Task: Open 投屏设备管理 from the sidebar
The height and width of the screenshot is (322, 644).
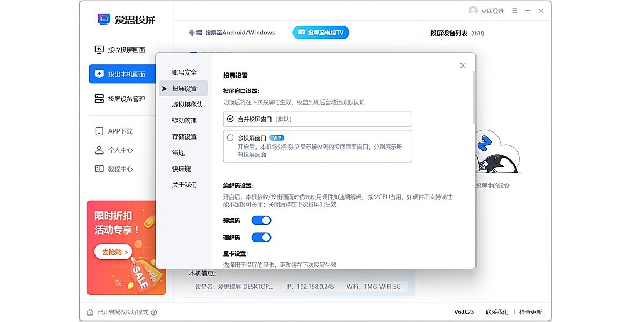Action: point(100,99)
